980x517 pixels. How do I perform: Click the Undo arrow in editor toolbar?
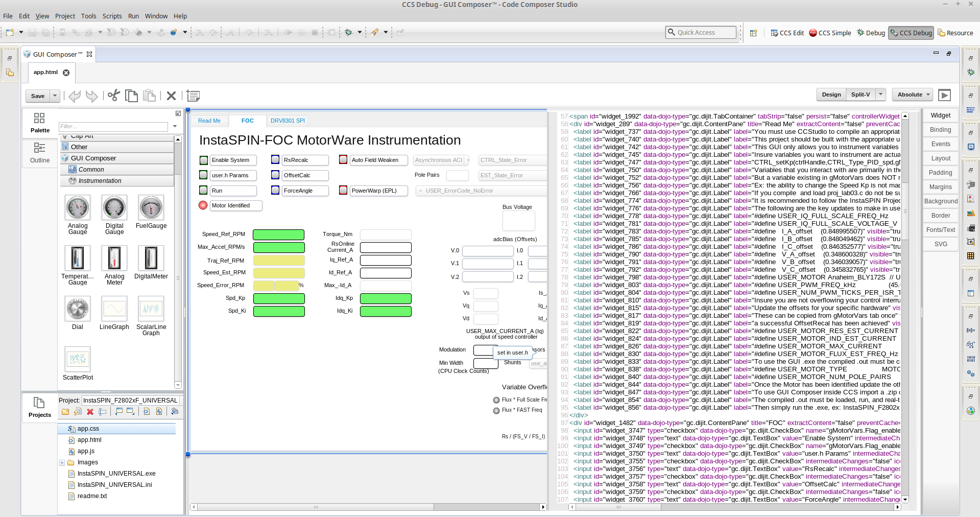click(x=75, y=96)
